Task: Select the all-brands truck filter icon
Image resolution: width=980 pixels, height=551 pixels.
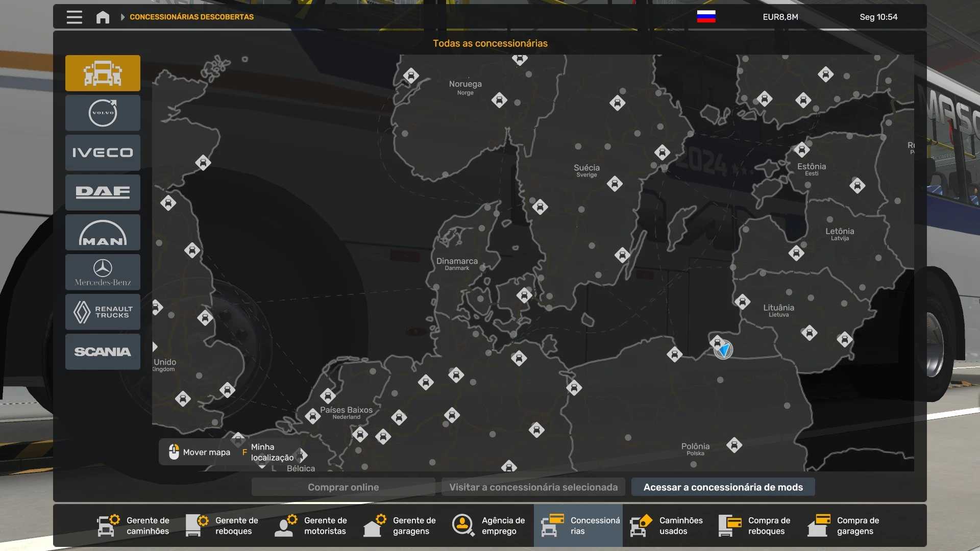Action: click(x=103, y=73)
